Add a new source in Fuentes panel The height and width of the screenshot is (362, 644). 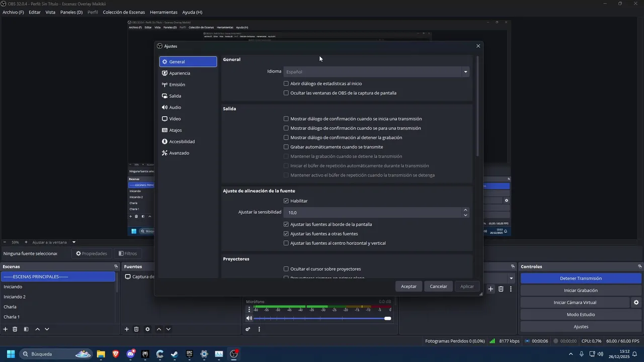coord(127,329)
